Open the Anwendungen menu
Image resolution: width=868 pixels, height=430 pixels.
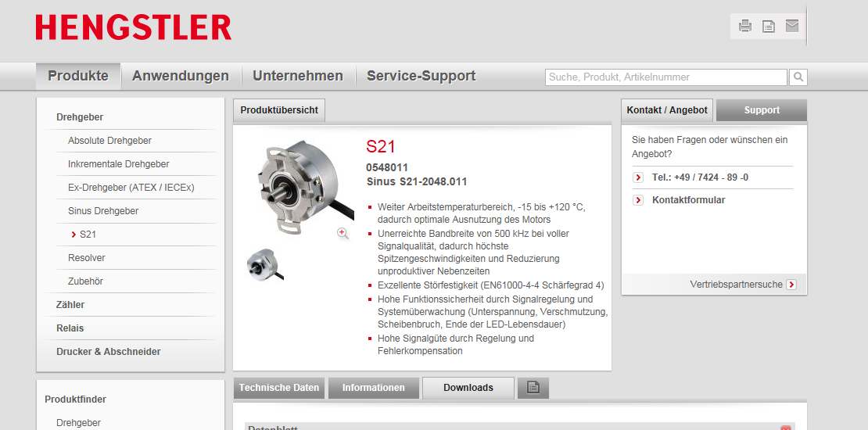[181, 76]
